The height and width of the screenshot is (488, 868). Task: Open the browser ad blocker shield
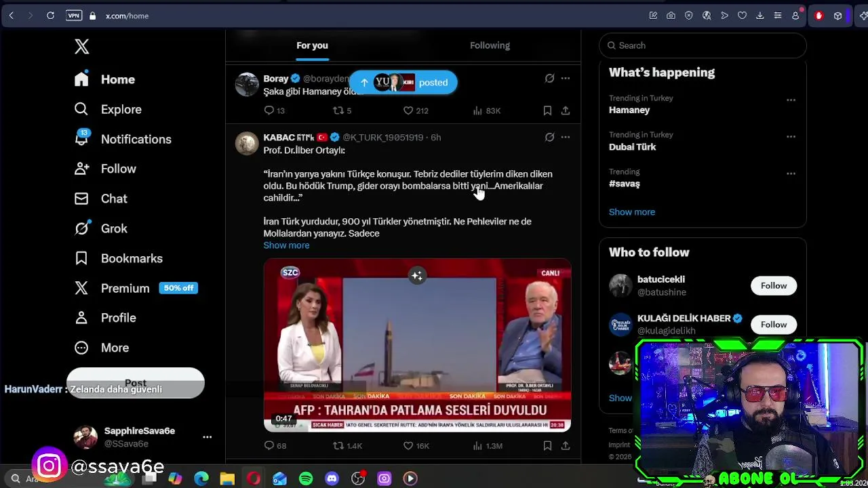pos(689,16)
